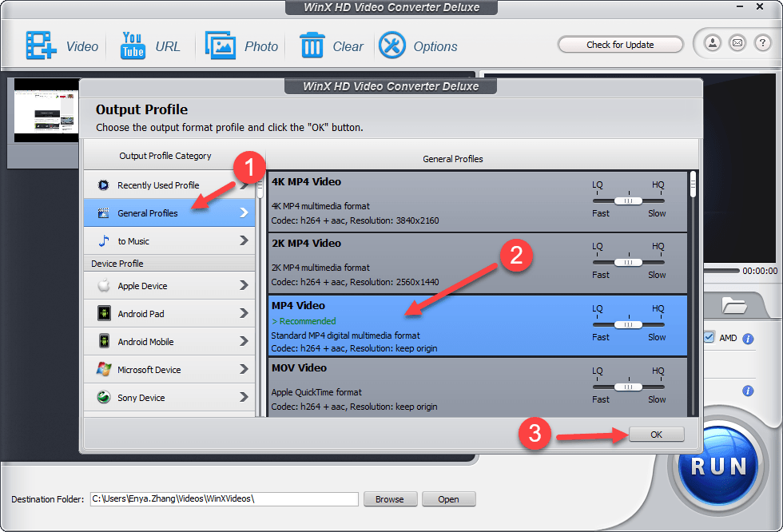The image size is (783, 532).
Task: Open the Options wrench icon
Action: pos(392,46)
